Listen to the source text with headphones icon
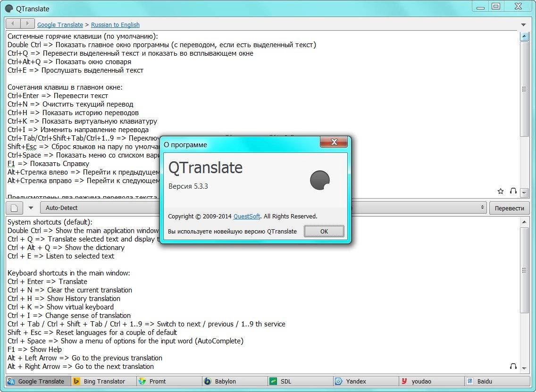The width and height of the screenshot is (536, 392). point(513,191)
